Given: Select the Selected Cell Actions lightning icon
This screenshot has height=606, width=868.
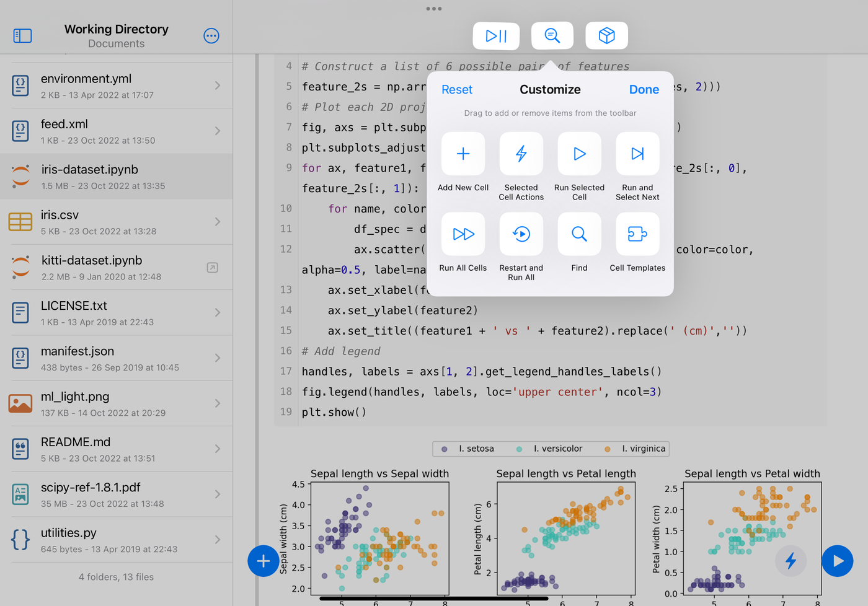Looking at the screenshot, I should click(521, 154).
